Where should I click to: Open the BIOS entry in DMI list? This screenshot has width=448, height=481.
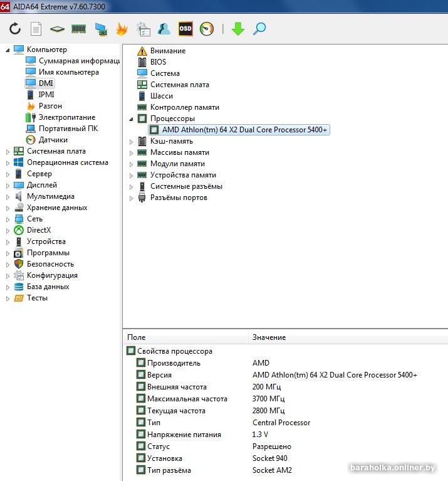pos(158,62)
